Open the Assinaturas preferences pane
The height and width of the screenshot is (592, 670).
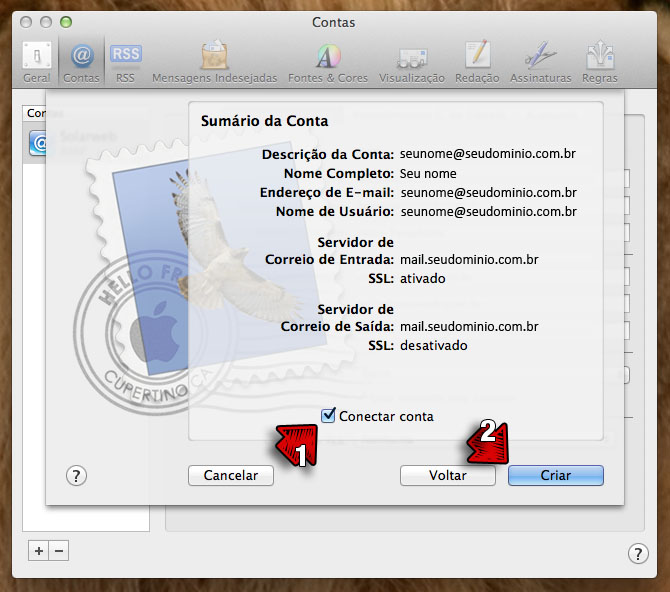(541, 62)
